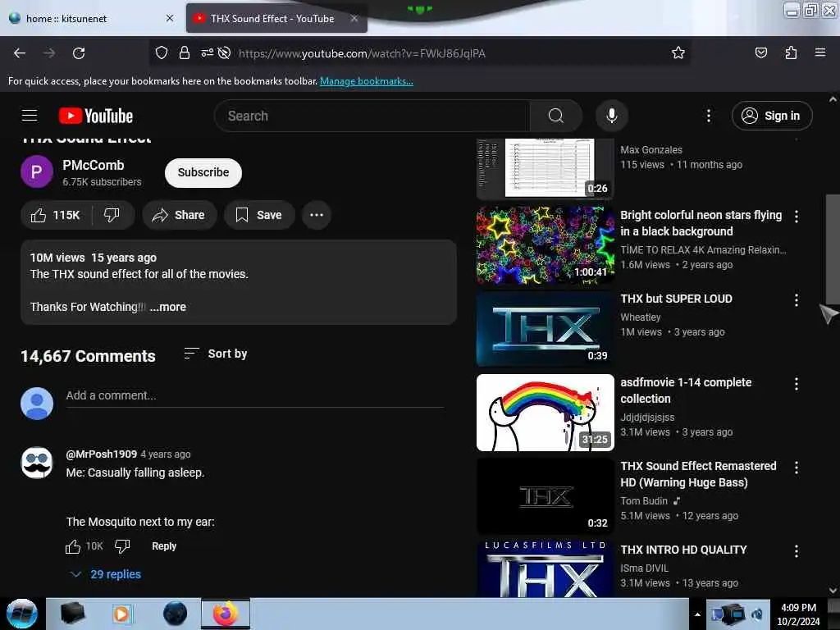The image size is (840, 630).
Task: Like the video with 115K thumbs up
Action: point(55,216)
